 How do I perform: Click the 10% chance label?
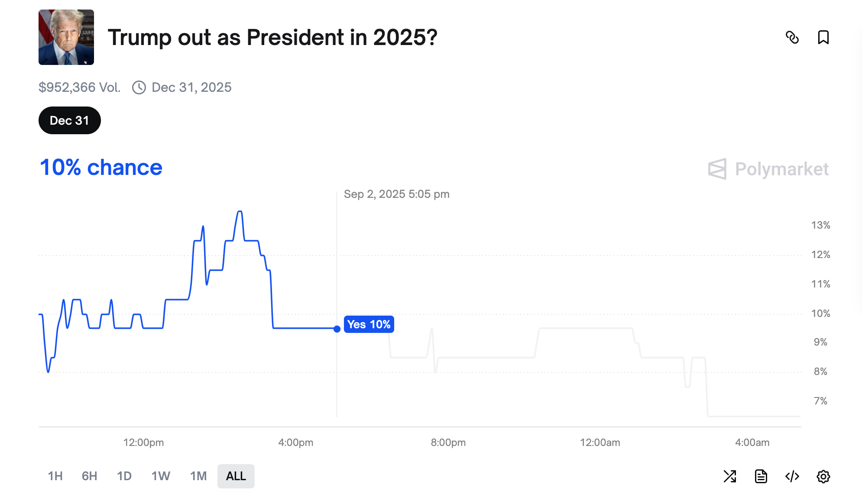(x=100, y=168)
